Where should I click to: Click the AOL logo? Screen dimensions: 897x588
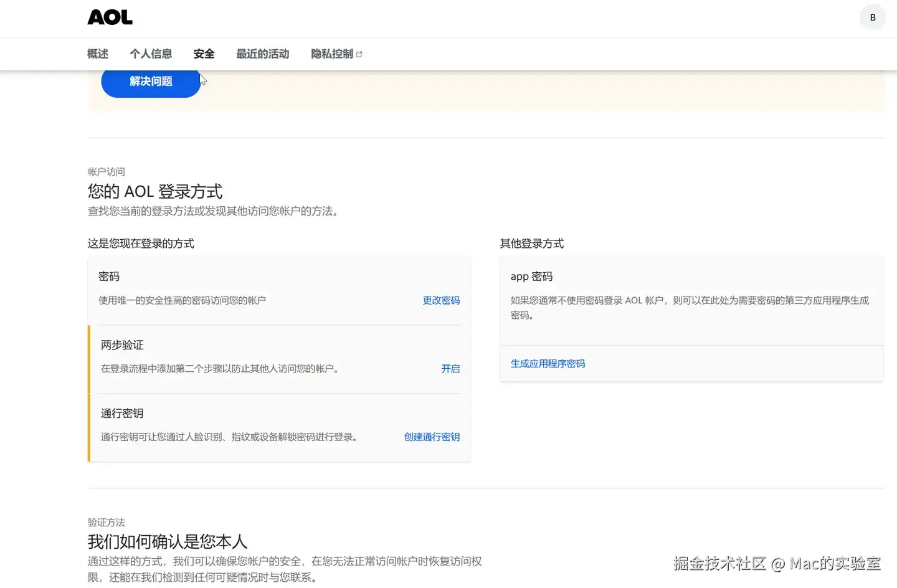(110, 17)
